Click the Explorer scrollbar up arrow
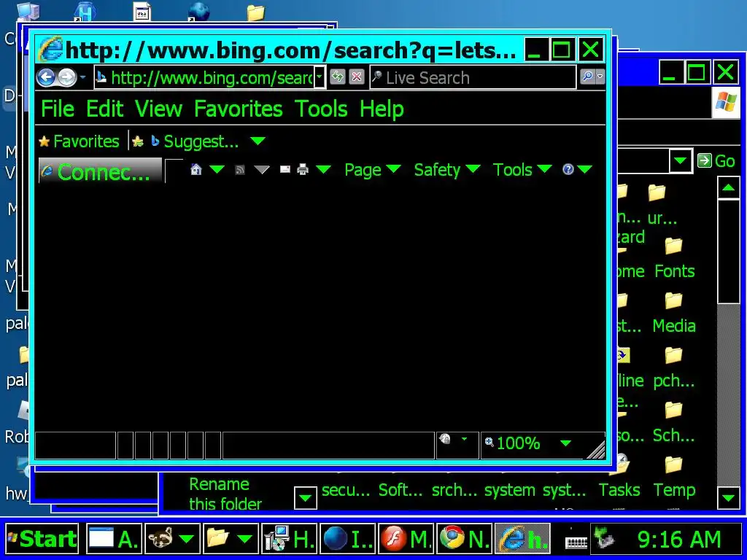Screen dimensions: 747x560 728,187
